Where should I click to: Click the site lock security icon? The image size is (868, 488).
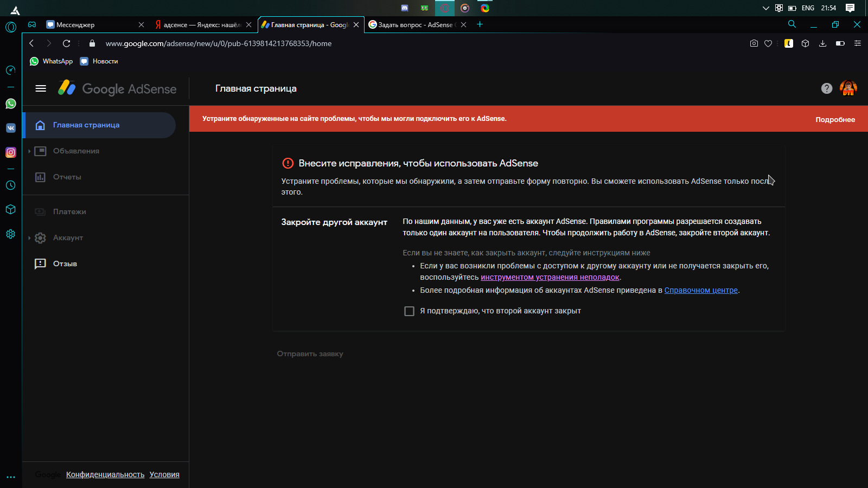[x=92, y=43]
